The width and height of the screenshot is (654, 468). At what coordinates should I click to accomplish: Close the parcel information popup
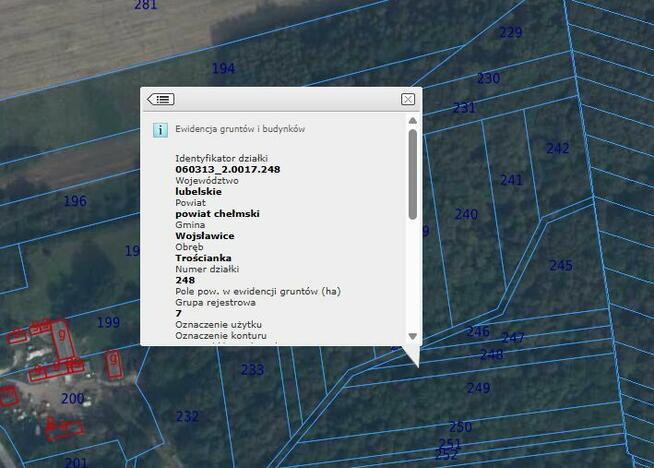(407, 99)
